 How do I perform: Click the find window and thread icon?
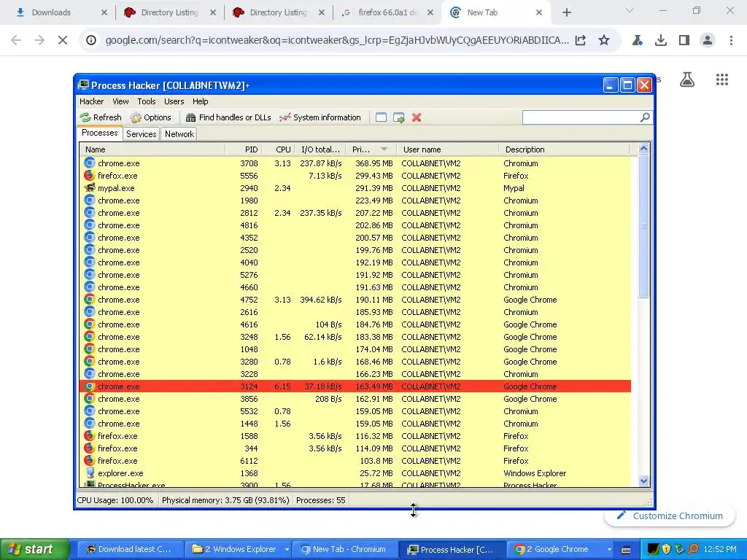[399, 117]
